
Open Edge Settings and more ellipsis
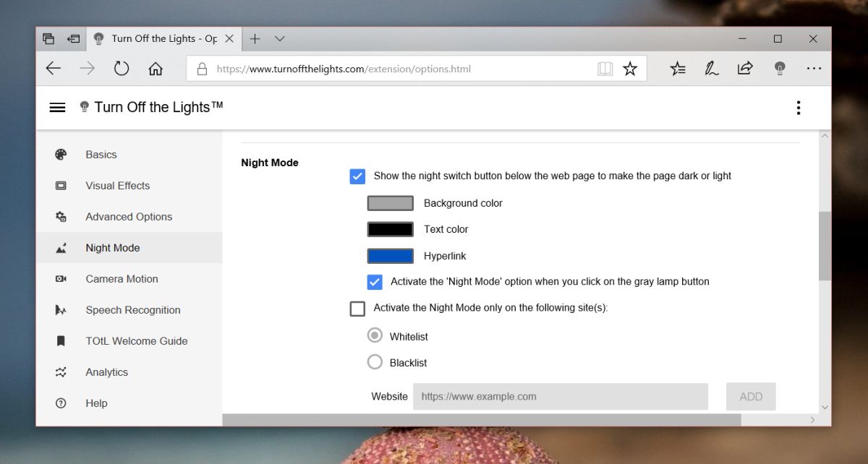[814, 69]
